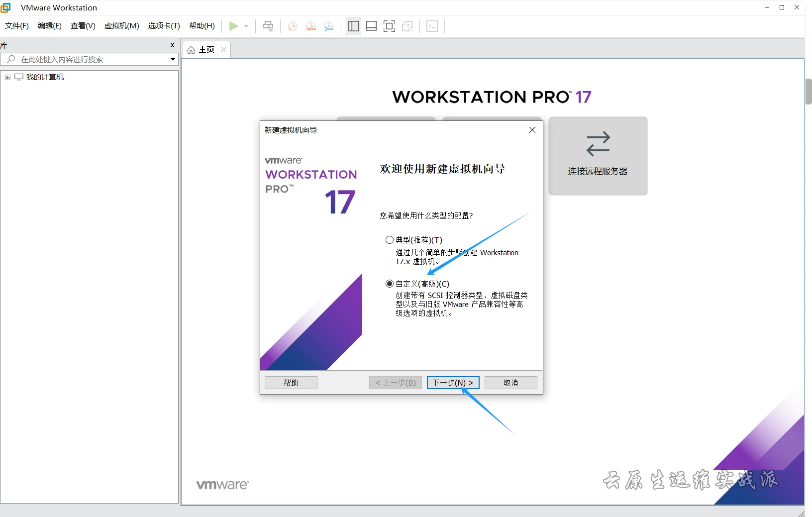Expand the 我的计算机 tree node
Viewport: 812px width, 517px height.
(x=7, y=77)
